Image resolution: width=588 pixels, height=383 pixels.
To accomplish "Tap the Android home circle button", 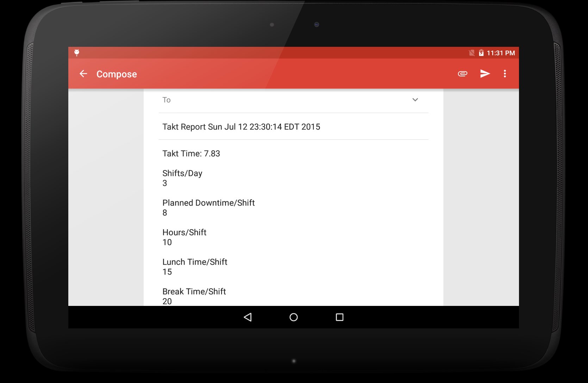I will (294, 317).
